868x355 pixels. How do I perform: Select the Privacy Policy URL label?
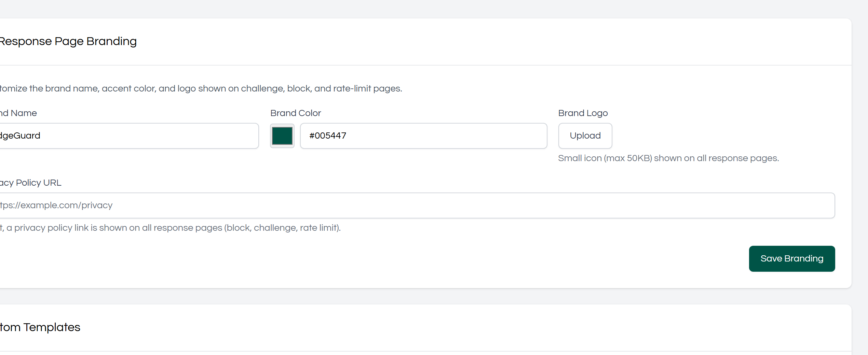tap(30, 183)
